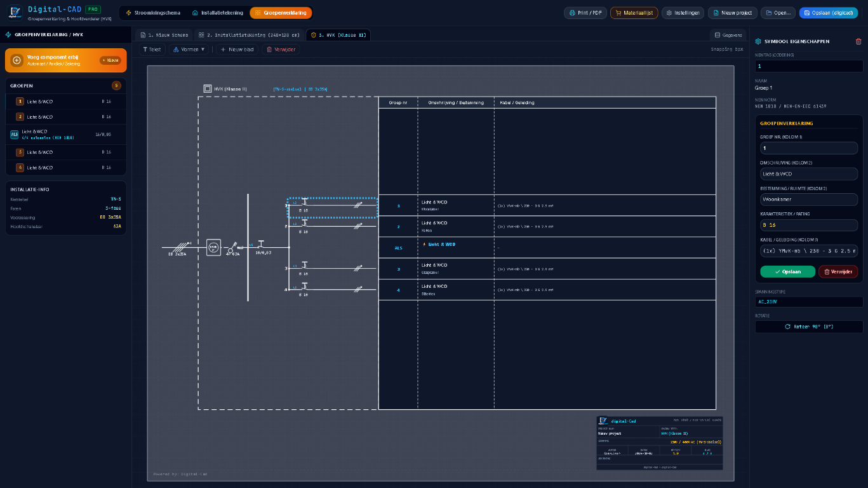
Task: Open the Gegevens panel
Action: [x=728, y=35]
